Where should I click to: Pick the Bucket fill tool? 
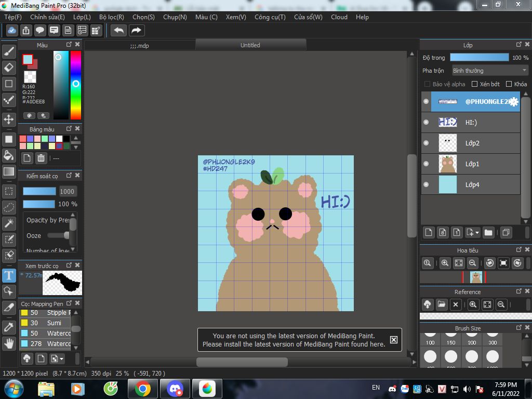pos(9,155)
